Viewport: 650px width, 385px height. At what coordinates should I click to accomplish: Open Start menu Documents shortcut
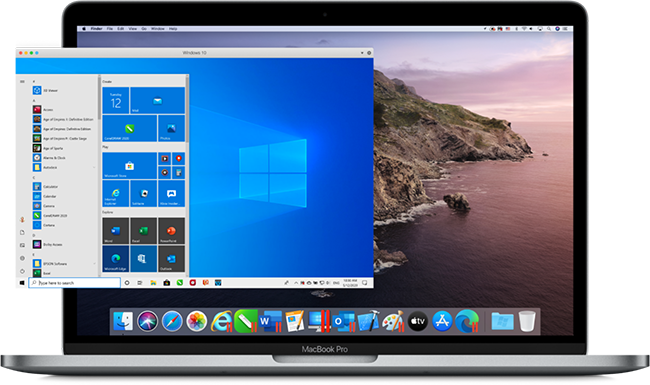pos(22,232)
